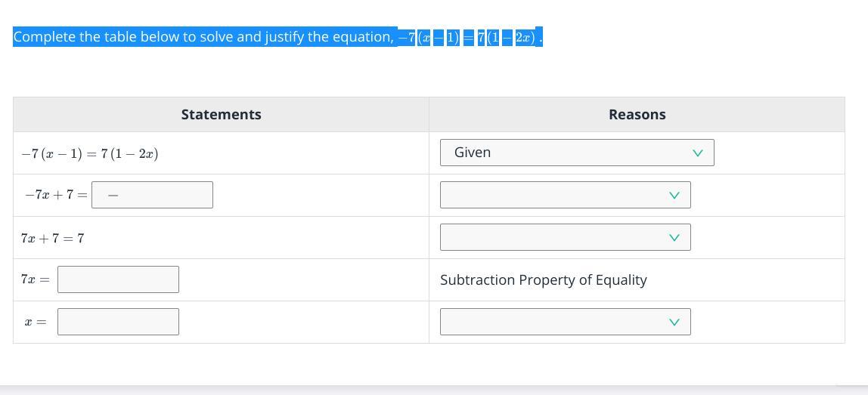Click the green chevron on the Given dropdown

point(697,153)
